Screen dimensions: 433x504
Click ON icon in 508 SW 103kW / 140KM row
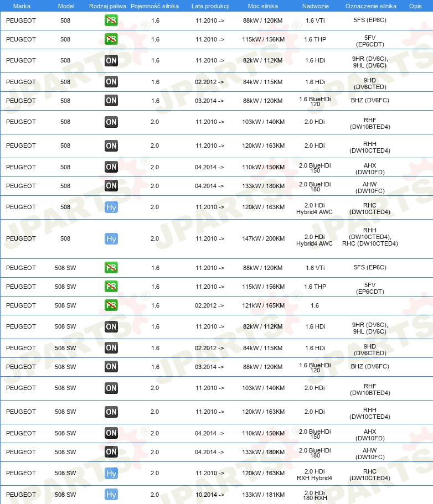pos(111,388)
